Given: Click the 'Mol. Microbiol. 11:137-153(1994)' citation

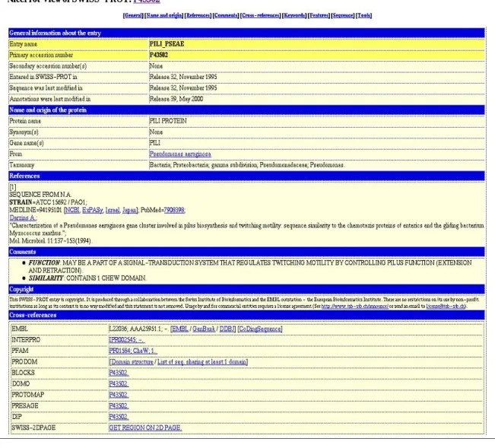Looking at the screenshot, I should 50,241.
